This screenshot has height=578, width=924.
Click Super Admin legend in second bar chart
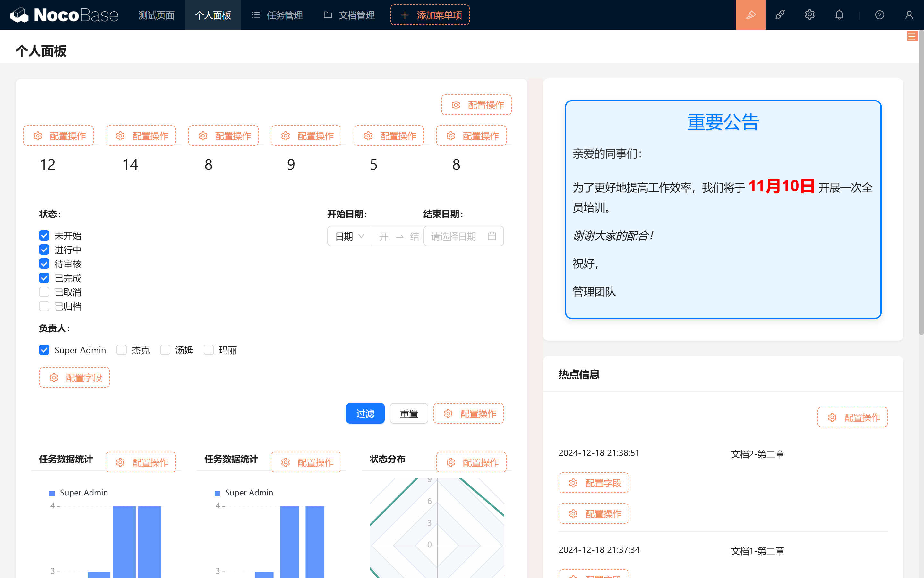click(x=244, y=493)
